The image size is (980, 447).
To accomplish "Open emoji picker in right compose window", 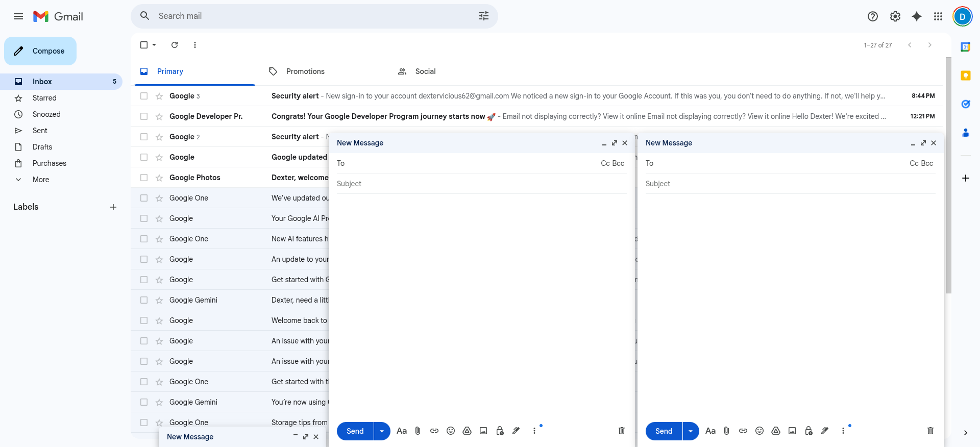I will point(759,431).
